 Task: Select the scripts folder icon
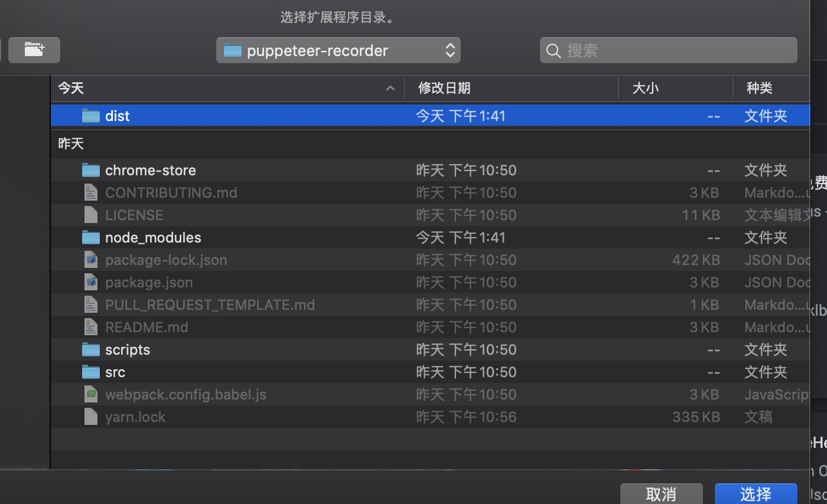point(90,349)
